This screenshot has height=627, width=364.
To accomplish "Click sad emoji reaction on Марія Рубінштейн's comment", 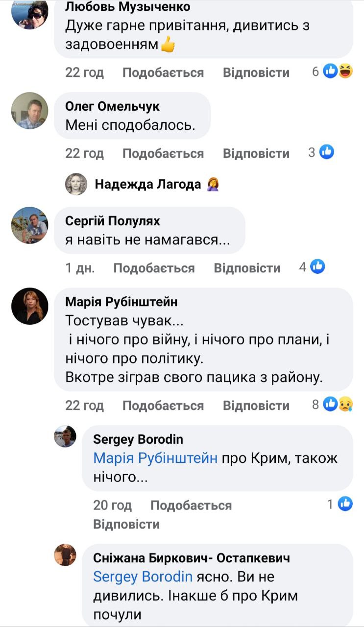I will (x=345, y=405).
